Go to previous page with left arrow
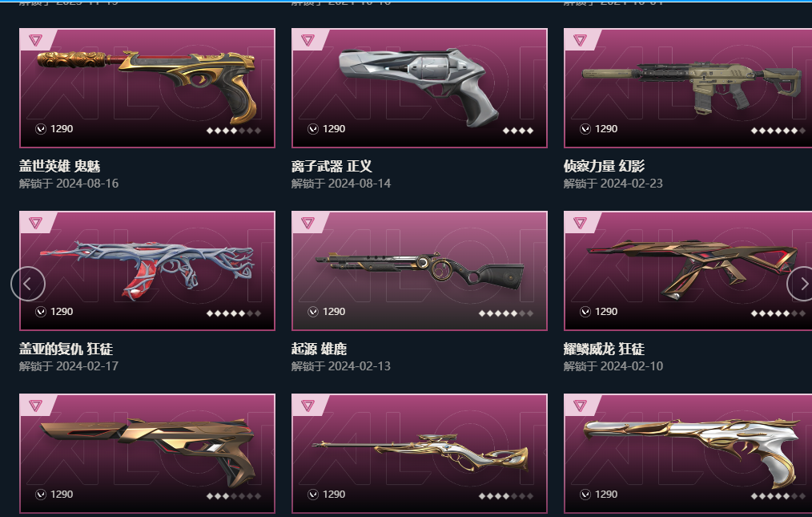Image resolution: width=812 pixels, height=517 pixels. tap(28, 284)
